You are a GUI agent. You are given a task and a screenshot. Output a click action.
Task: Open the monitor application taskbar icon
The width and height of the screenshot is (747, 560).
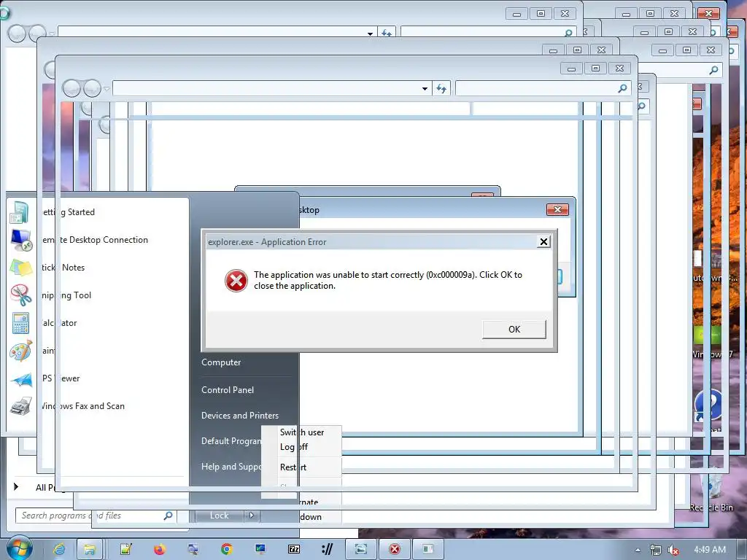tap(260, 549)
